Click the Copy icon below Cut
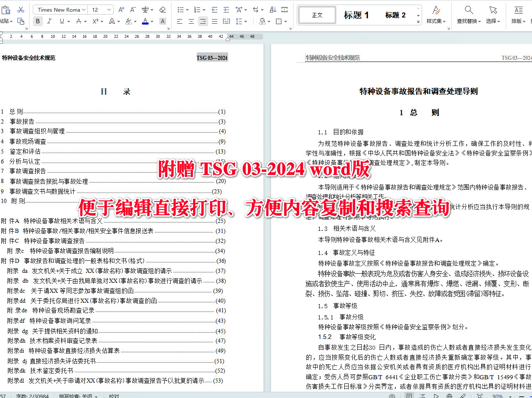This screenshot has width=532, height=398. click(21, 21)
